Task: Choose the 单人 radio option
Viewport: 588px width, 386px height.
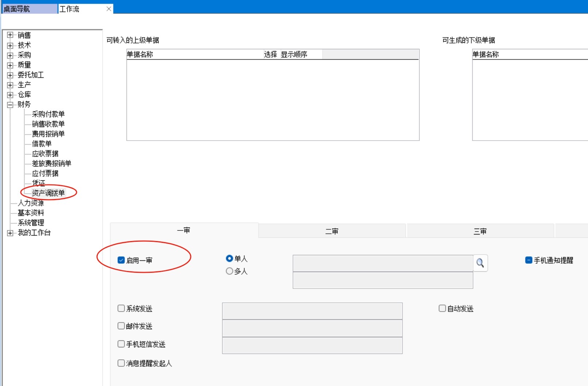Action: [229, 259]
